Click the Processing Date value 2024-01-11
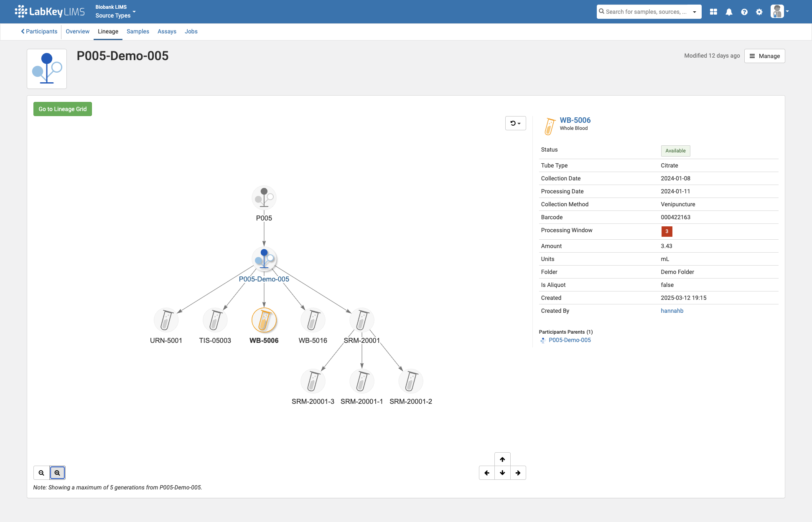812x522 pixels. 675,191
